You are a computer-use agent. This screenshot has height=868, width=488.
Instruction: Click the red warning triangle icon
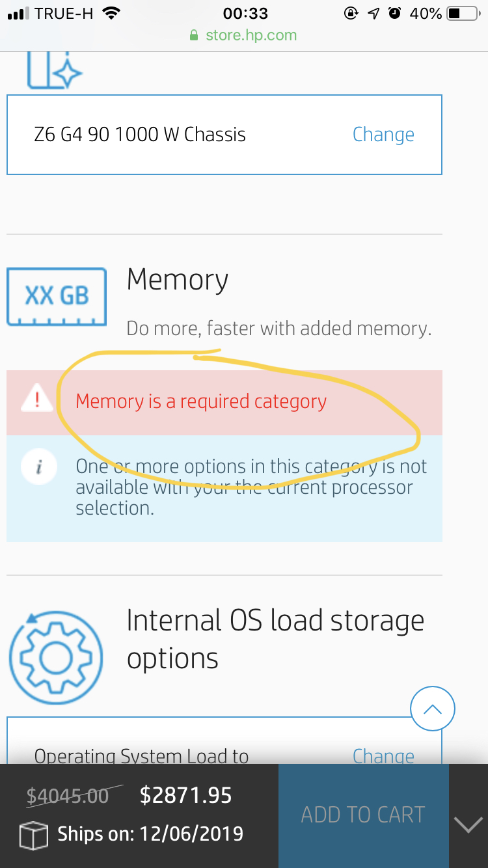(x=36, y=398)
